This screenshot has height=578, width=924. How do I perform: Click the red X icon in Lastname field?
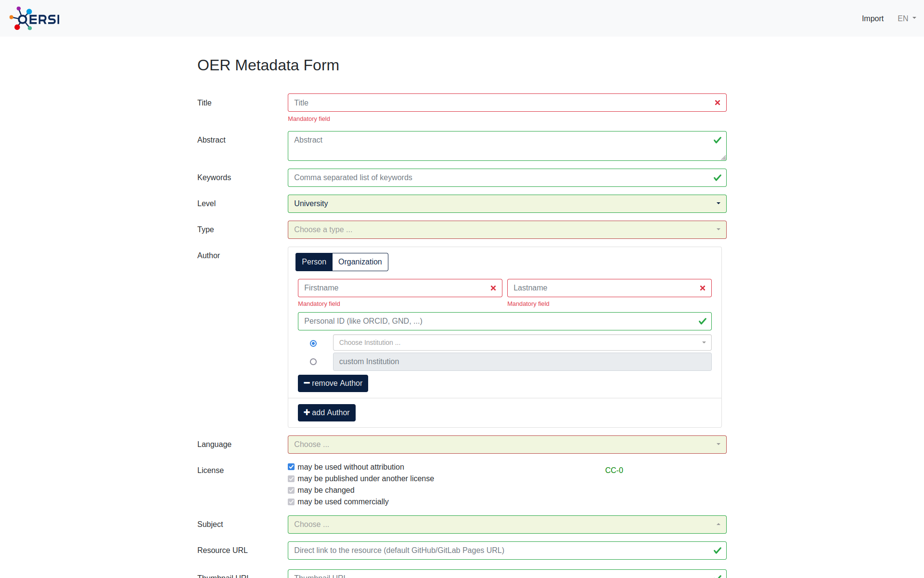click(x=702, y=288)
